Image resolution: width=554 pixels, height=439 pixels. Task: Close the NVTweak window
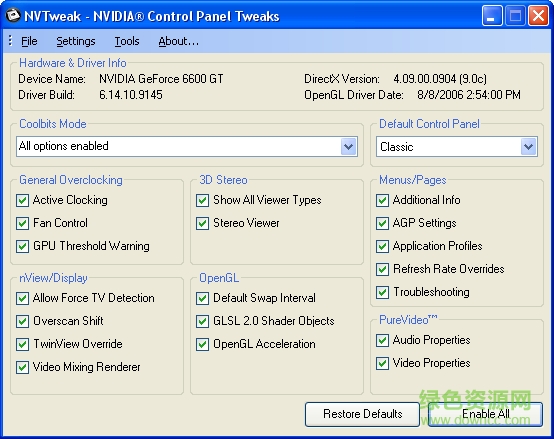pos(538,16)
